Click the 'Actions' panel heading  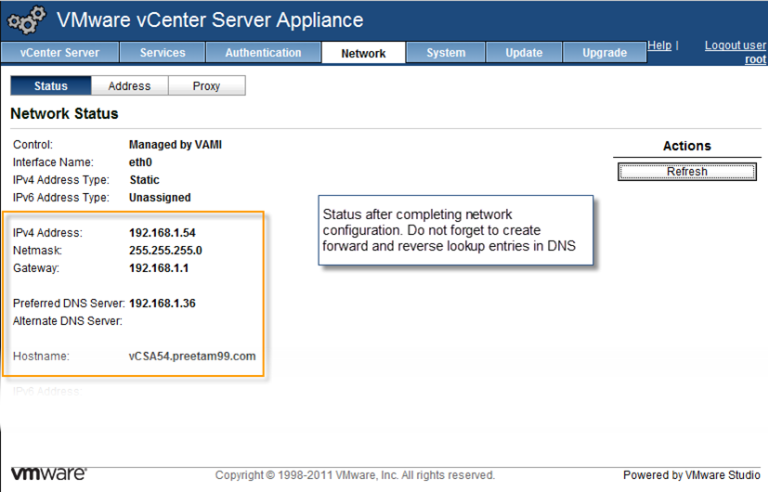click(x=687, y=146)
